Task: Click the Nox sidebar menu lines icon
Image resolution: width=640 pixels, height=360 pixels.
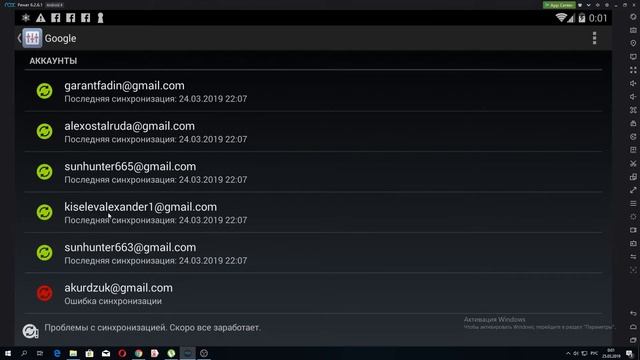Action: point(633,203)
